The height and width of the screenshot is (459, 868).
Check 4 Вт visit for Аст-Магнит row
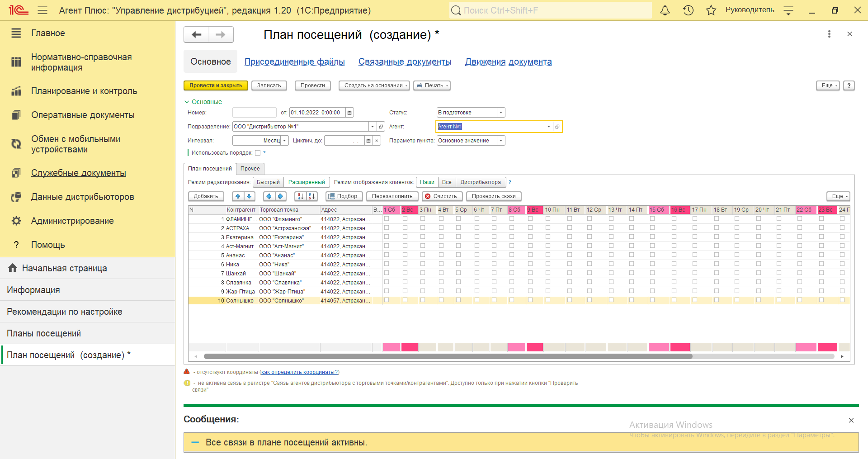click(x=441, y=246)
